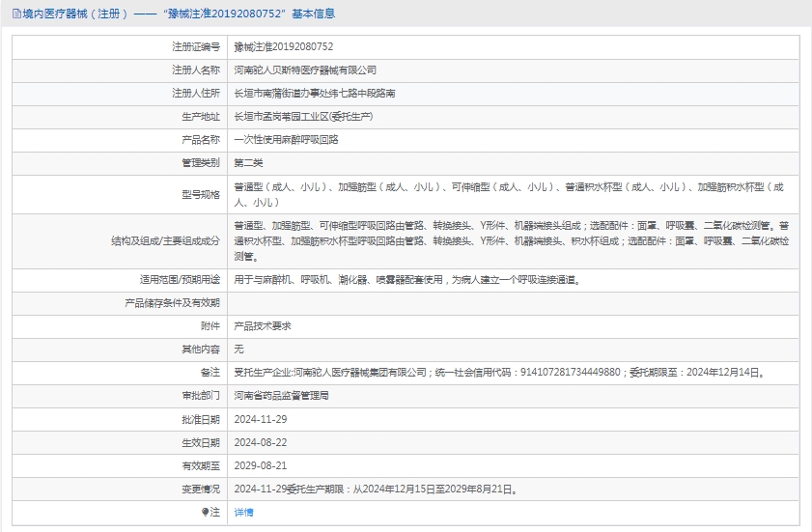812x532 pixels.
Task: Click the management category value 第二类
Action: 248,162
